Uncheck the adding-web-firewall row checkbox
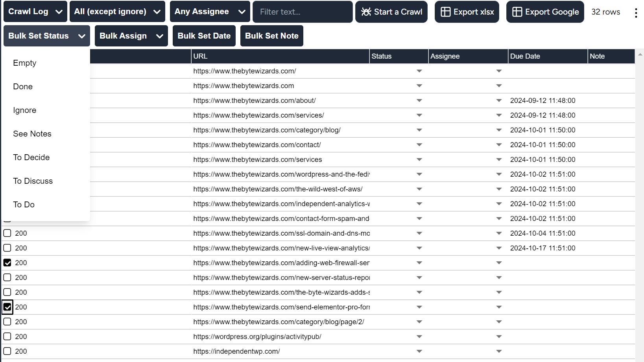 (7, 263)
